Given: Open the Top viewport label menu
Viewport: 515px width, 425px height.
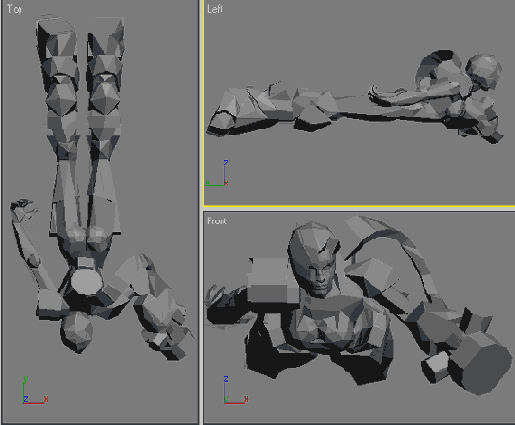Looking at the screenshot, I should tap(14, 9).
